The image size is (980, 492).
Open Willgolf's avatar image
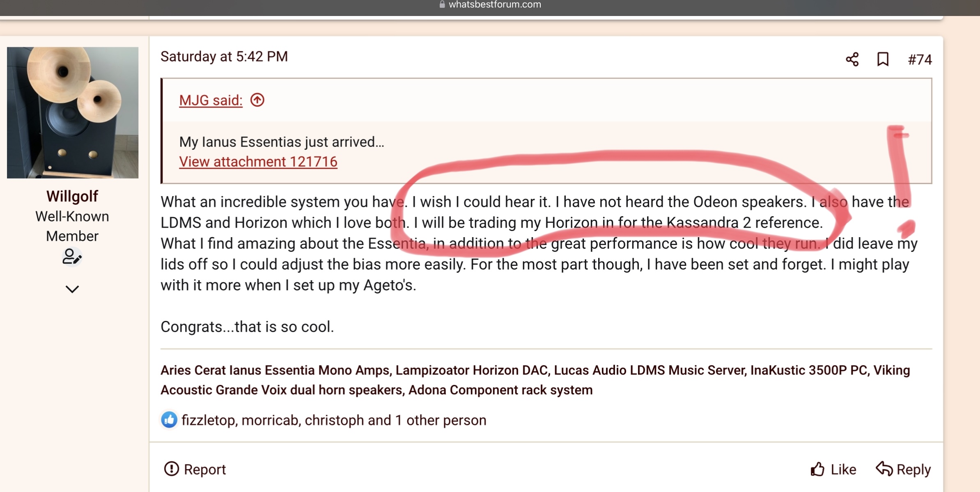(x=73, y=112)
